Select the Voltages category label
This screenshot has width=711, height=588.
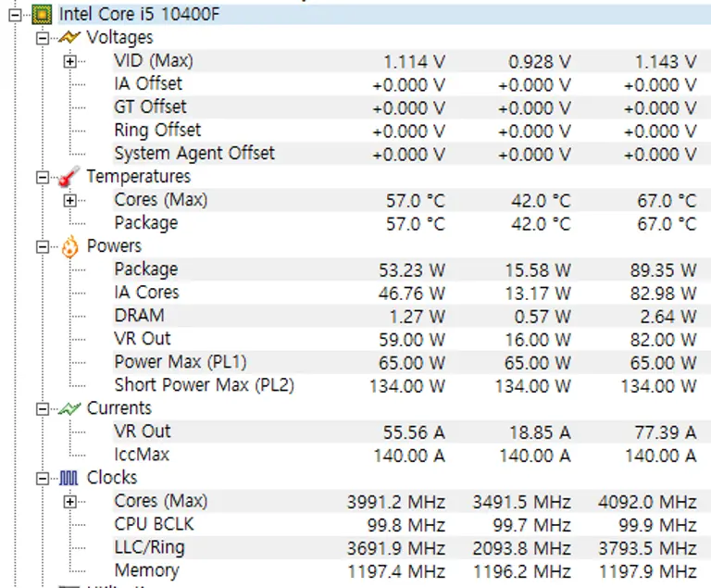coord(119,38)
